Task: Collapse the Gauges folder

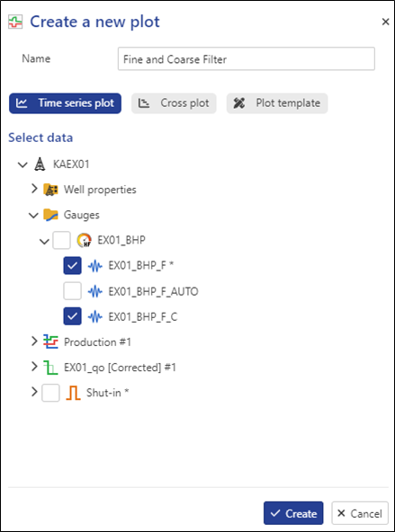Action: [33, 215]
